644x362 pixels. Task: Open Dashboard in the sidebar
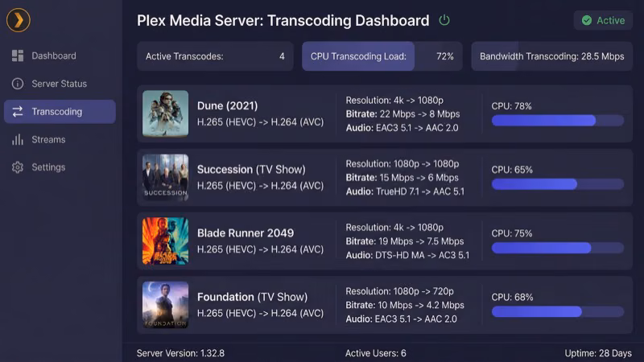[x=60, y=56]
